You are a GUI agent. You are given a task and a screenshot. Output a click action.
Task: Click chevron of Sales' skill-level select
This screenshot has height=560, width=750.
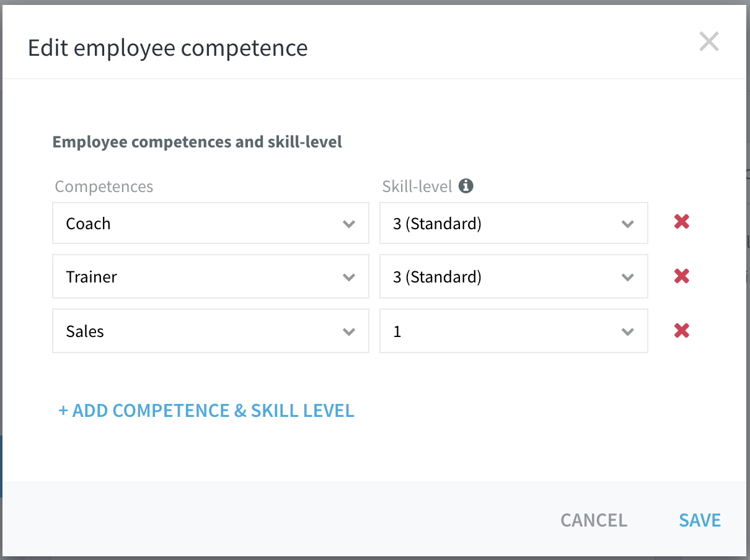pyautogui.click(x=628, y=332)
